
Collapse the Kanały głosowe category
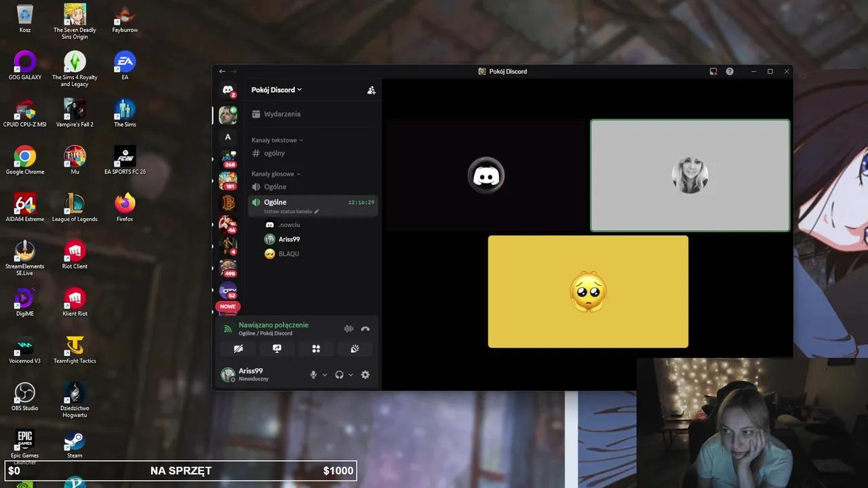click(276, 174)
